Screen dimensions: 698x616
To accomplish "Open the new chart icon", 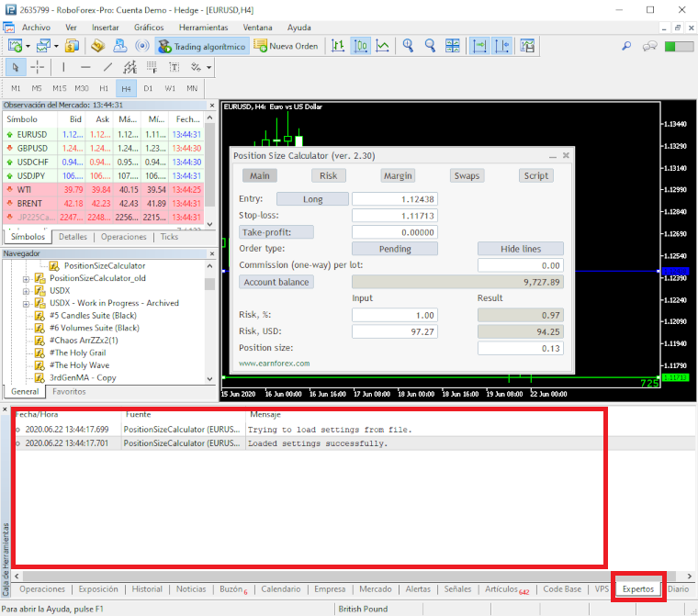I will pyautogui.click(x=15, y=46).
